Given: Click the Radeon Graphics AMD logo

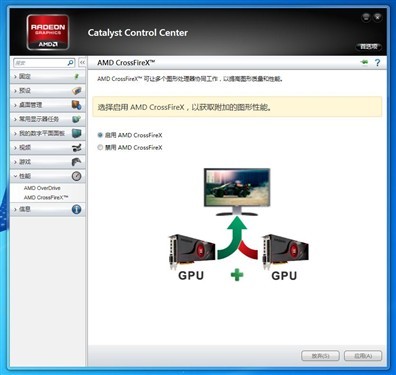Looking at the screenshot, I should pyautogui.click(x=48, y=32).
